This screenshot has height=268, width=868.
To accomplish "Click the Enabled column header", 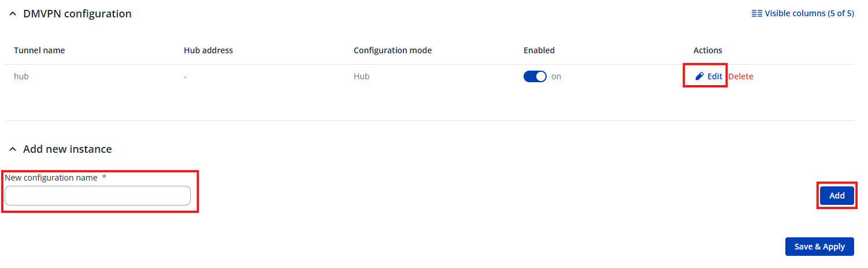I will [539, 50].
